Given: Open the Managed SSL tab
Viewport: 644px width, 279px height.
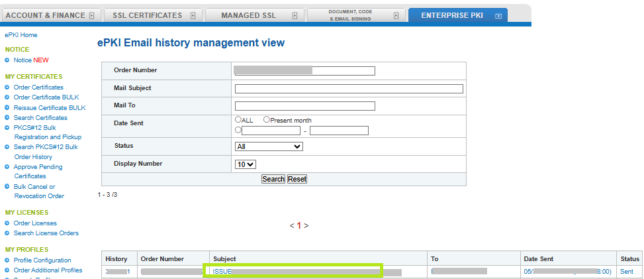Looking at the screenshot, I should (255, 15).
